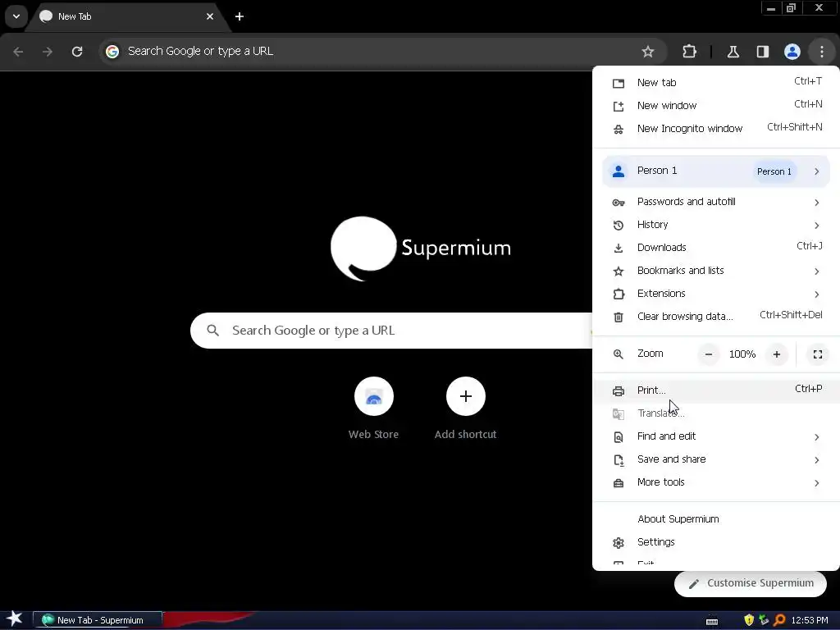Expand More tools submenu
840x630 pixels.
click(716, 482)
